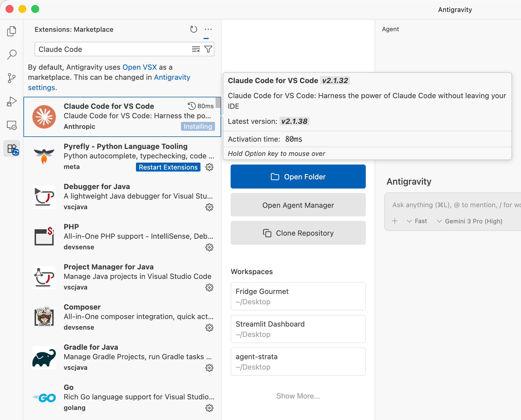Follow the Open VSX link
The width and height of the screenshot is (521, 420).
[x=140, y=67]
